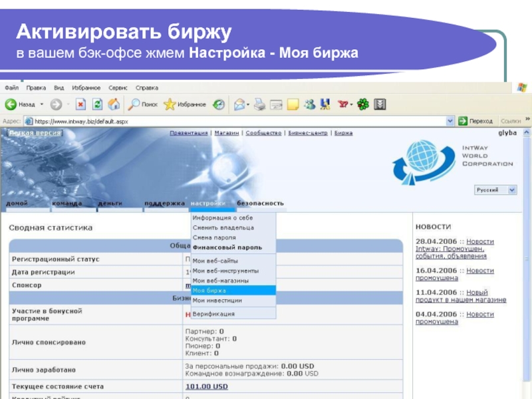Expand the address bar dropdown arrow

click(x=450, y=122)
